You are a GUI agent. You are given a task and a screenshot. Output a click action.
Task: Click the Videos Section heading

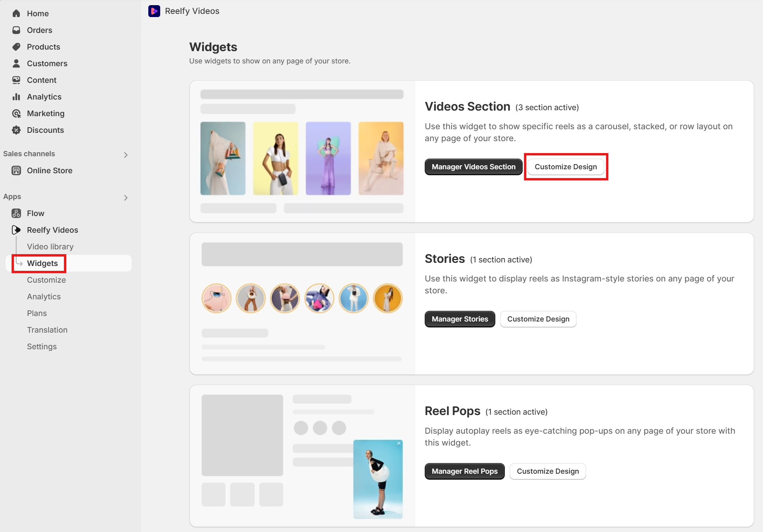coord(468,107)
